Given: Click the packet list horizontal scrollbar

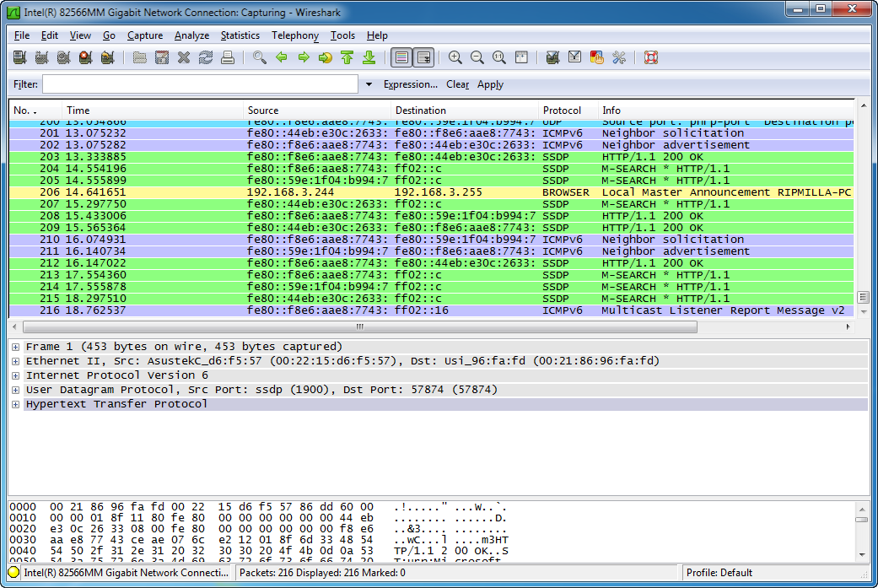Looking at the screenshot, I should coord(360,326).
